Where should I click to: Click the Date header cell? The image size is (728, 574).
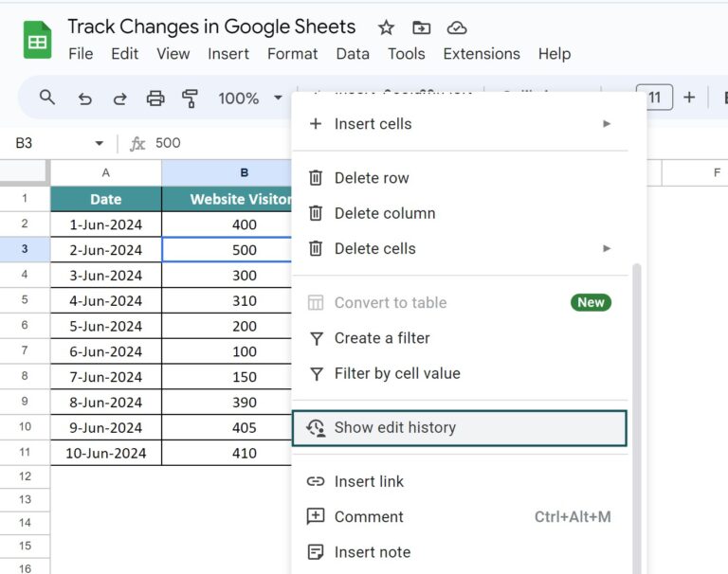coord(106,199)
